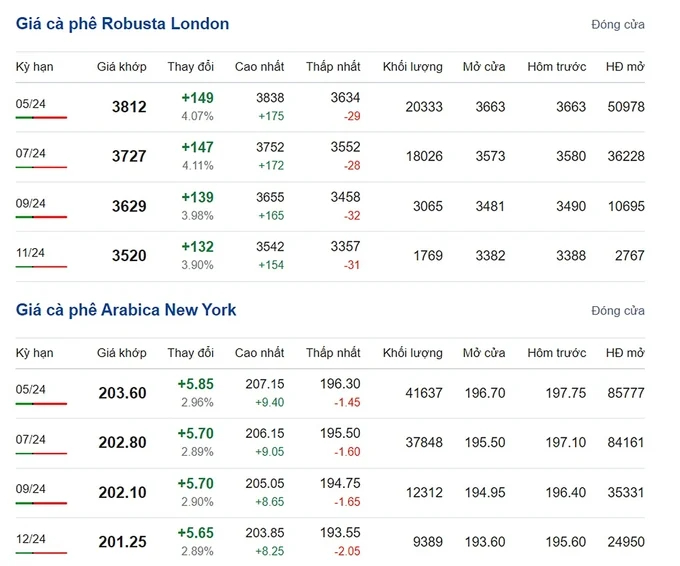Click the range bar under Arabica 12/24
The width and height of the screenshot is (680, 566).
[x=41, y=553]
